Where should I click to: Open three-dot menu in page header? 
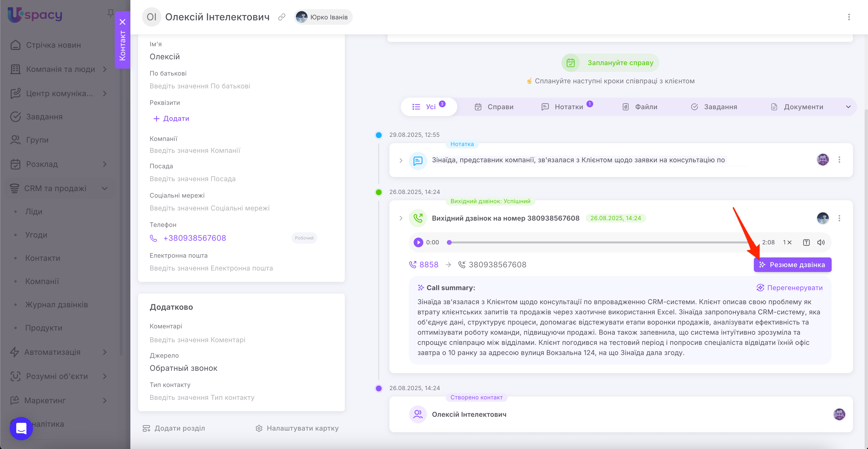coord(849,17)
